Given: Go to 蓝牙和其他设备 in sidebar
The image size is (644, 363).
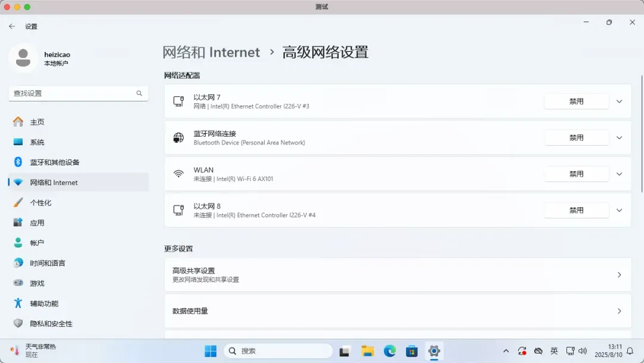Looking at the screenshot, I should (54, 162).
